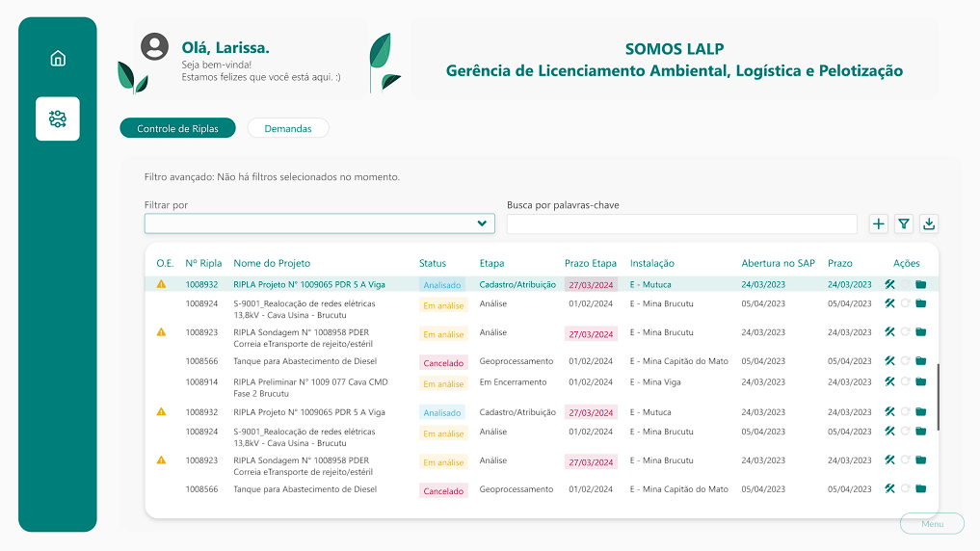Switch to the Controle de Riplas tab

coord(177,128)
